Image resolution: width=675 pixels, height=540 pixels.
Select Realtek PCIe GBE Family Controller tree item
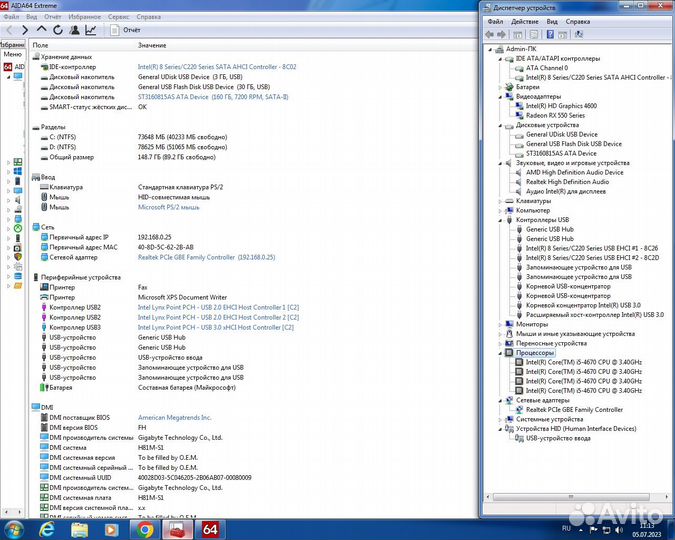click(x=574, y=410)
